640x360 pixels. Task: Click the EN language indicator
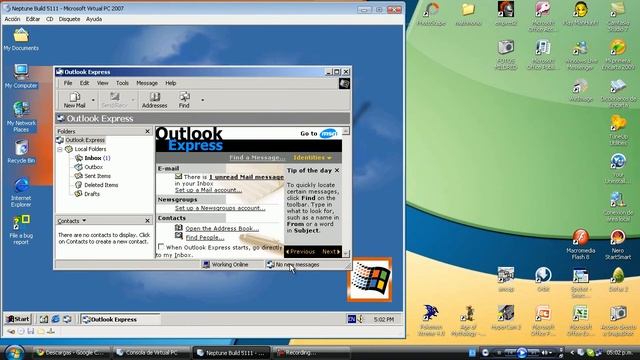tap(351, 319)
